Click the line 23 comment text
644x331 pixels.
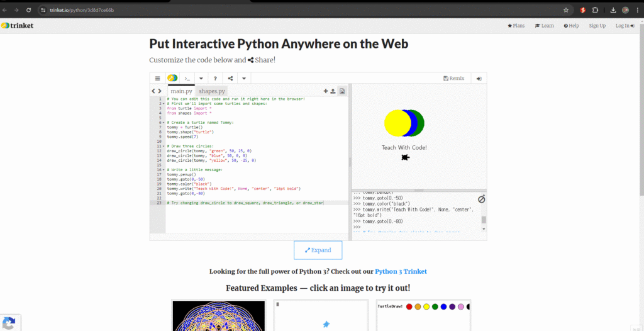[x=245, y=203]
